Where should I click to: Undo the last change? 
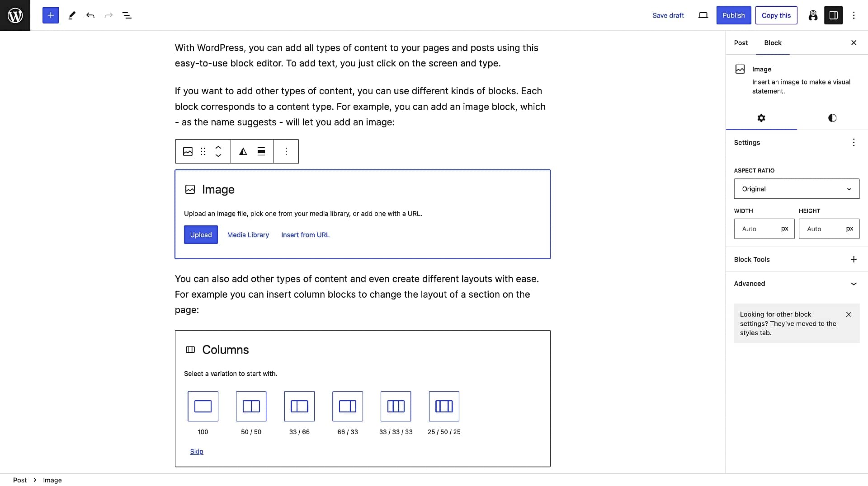pyautogui.click(x=90, y=15)
